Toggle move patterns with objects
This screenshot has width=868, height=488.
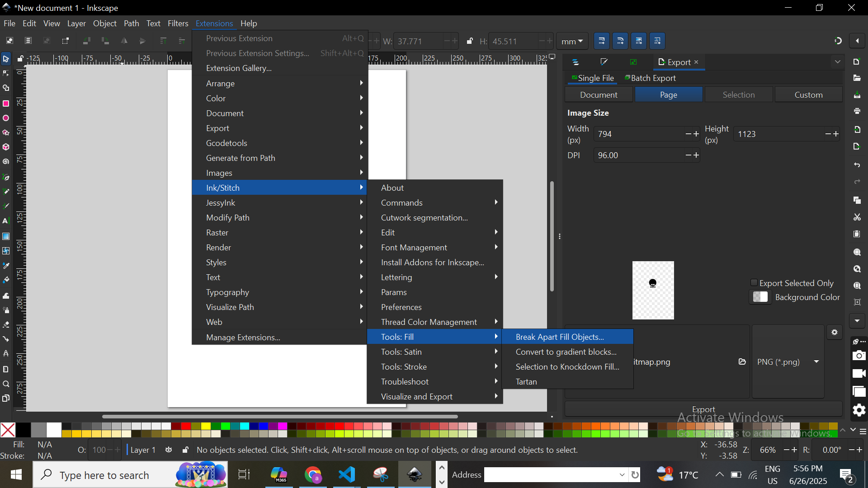(657, 41)
